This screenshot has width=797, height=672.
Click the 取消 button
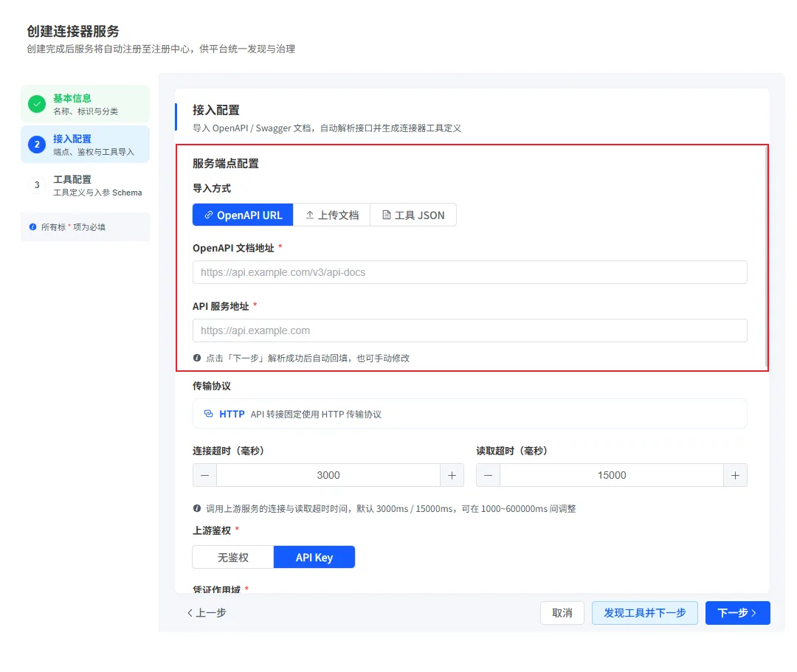[x=562, y=613]
